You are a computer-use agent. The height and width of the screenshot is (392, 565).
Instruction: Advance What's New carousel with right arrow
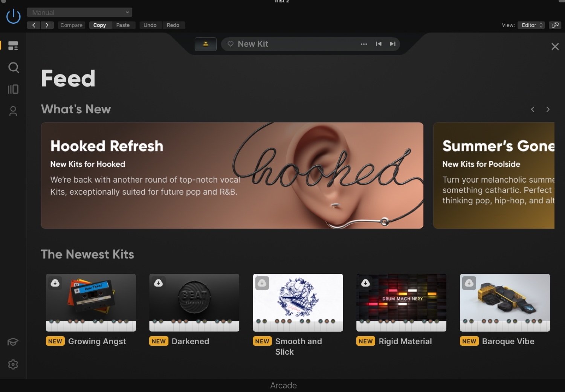[x=548, y=109]
